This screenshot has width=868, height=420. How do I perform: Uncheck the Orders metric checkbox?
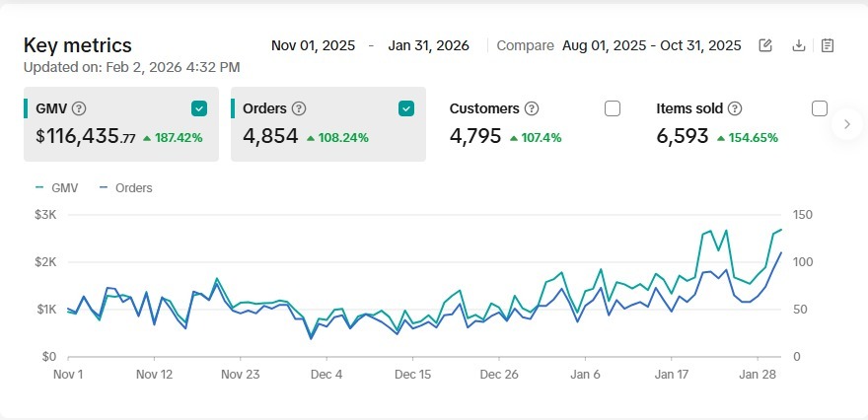pyautogui.click(x=406, y=108)
